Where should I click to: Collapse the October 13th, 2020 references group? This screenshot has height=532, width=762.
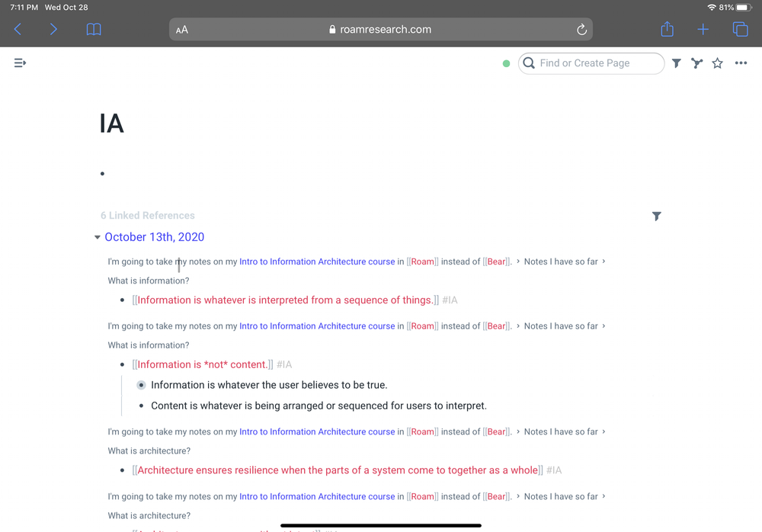coord(98,237)
